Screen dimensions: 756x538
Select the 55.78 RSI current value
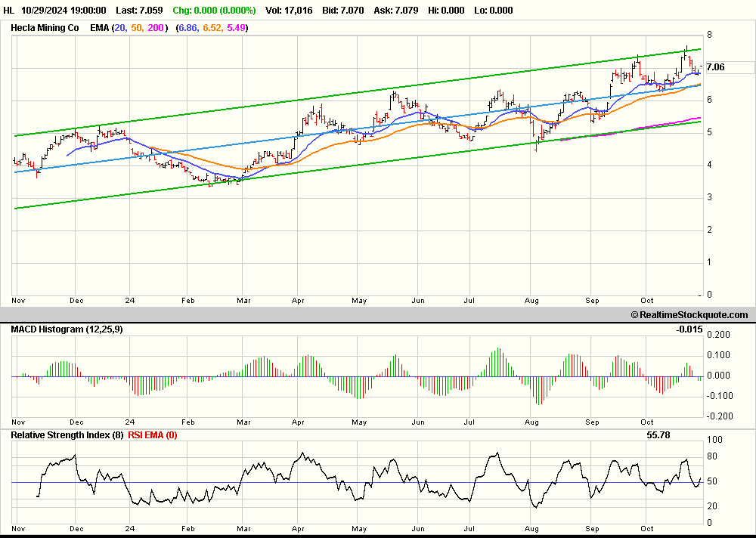658,435
